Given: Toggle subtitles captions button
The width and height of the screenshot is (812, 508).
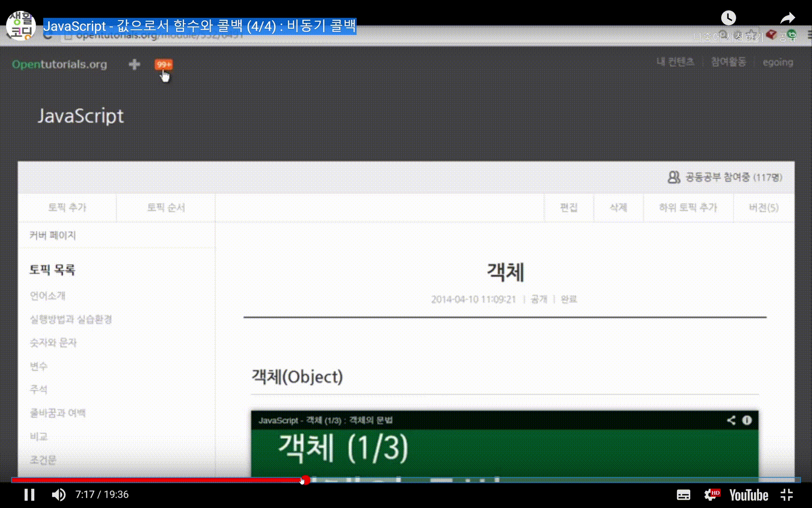Looking at the screenshot, I should point(683,495).
